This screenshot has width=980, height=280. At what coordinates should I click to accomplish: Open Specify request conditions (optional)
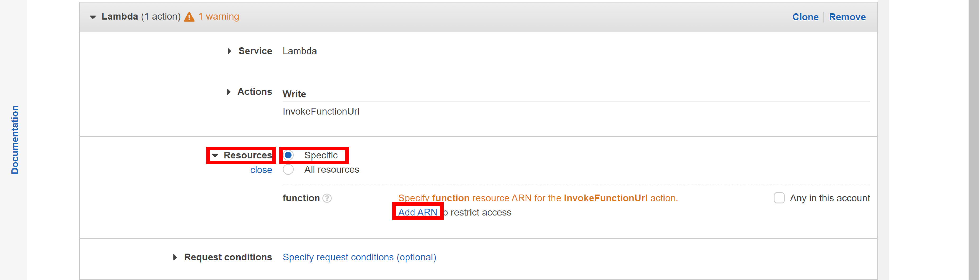(359, 257)
